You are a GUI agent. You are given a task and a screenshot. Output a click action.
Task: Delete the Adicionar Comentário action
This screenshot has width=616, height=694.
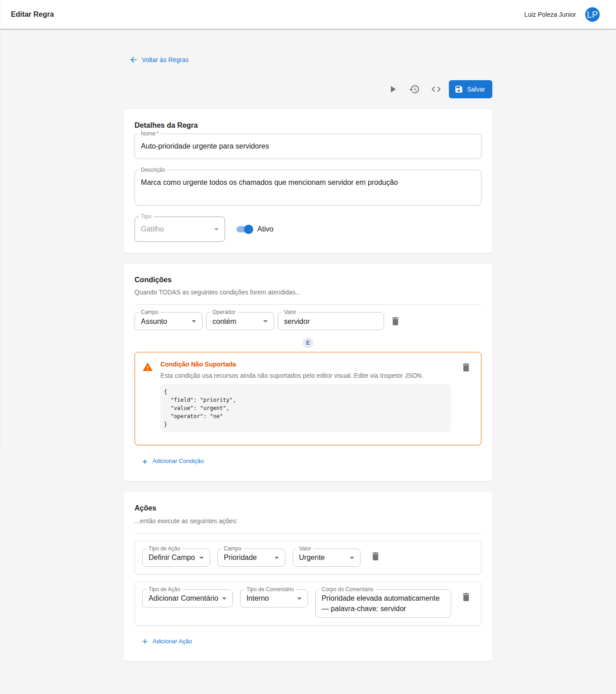point(466,597)
